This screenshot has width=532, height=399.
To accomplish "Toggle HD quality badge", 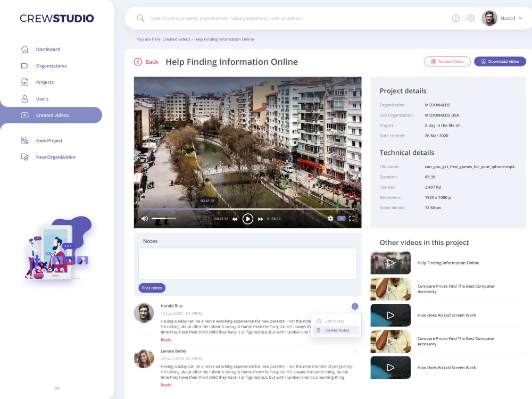I will point(342,219).
